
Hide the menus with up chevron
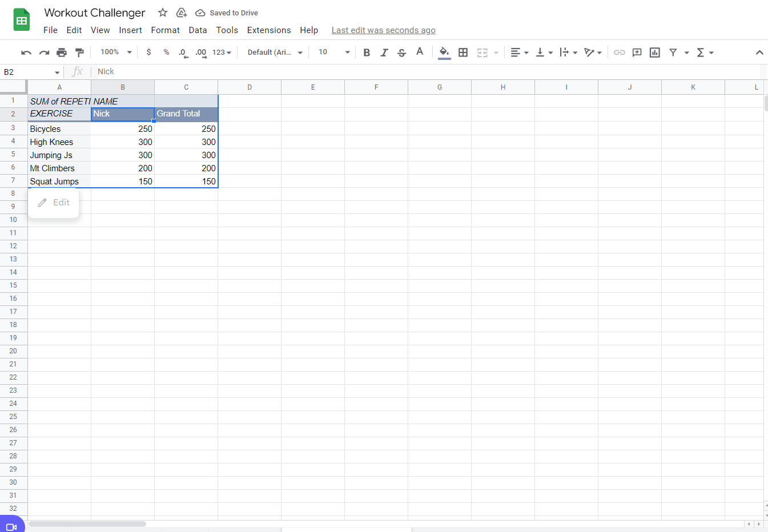[x=759, y=53]
